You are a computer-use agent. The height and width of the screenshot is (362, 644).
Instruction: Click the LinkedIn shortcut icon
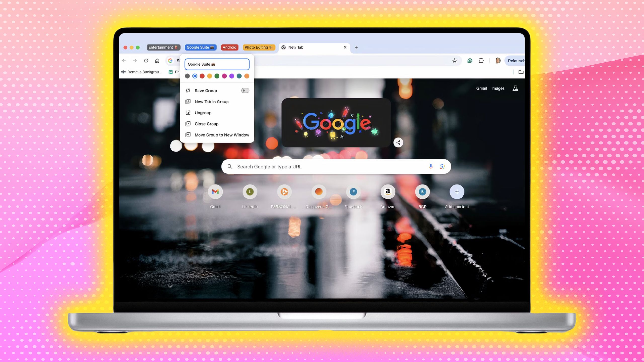coord(250,191)
